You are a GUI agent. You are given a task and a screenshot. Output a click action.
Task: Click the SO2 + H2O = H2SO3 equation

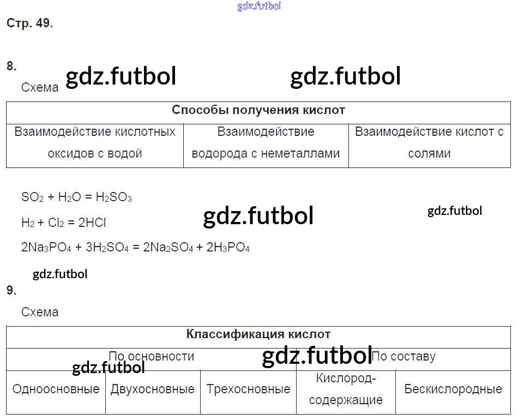click(x=76, y=197)
